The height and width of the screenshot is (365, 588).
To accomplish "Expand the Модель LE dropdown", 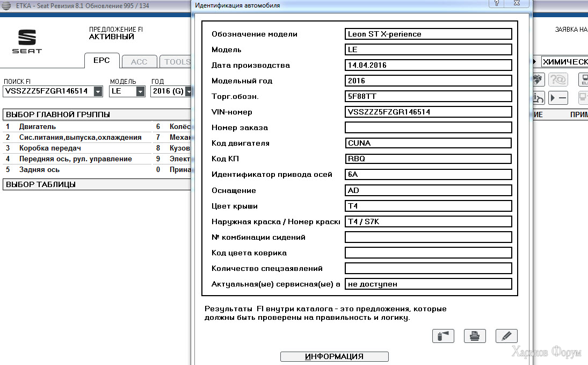I will pyautogui.click(x=140, y=91).
